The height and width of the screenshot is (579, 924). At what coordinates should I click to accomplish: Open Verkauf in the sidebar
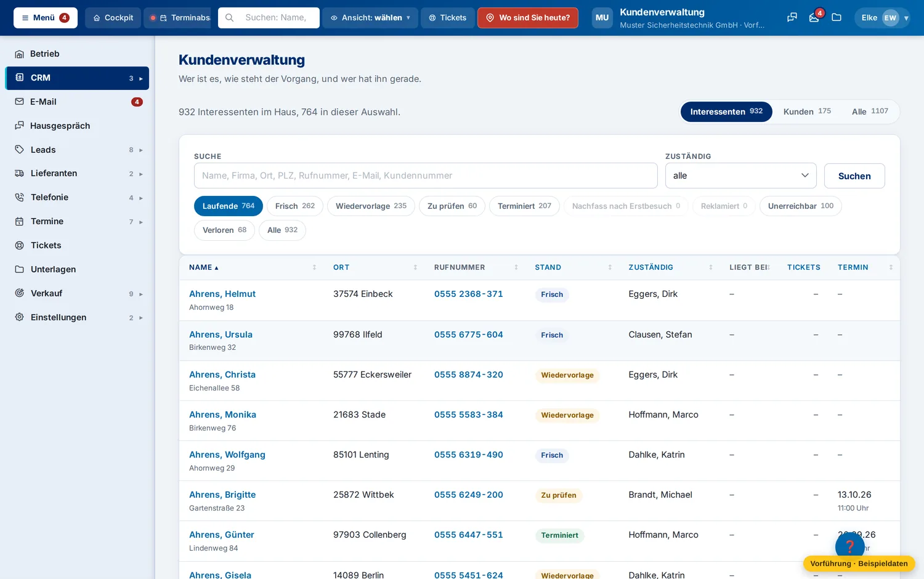click(x=77, y=293)
